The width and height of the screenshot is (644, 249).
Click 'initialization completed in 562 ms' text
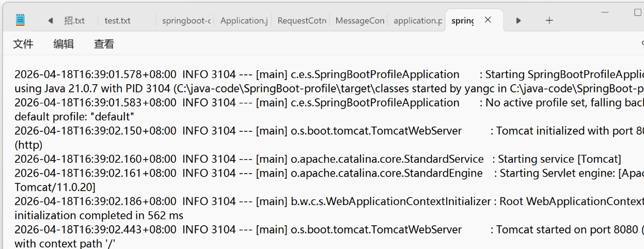(99, 215)
